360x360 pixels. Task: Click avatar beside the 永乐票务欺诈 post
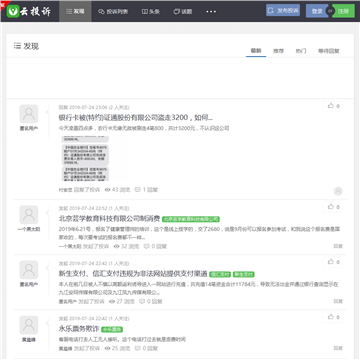(29, 325)
